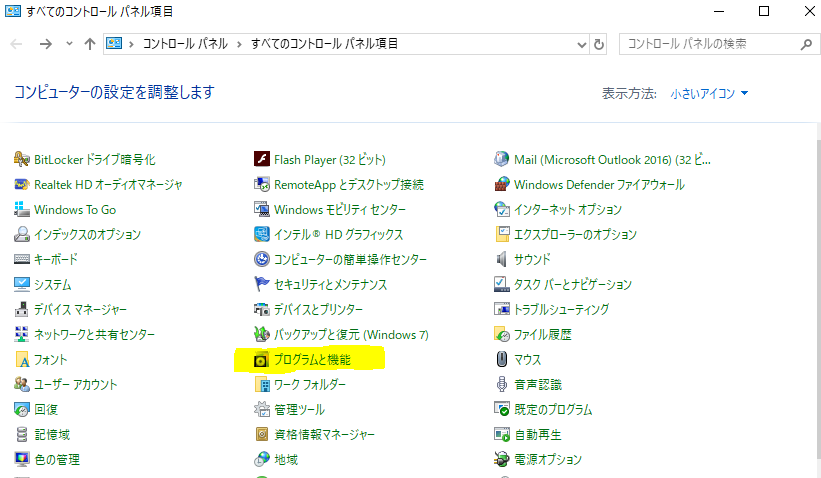Click the title bar Control Panel icon
This screenshot has width=821, height=478.
(13, 11)
